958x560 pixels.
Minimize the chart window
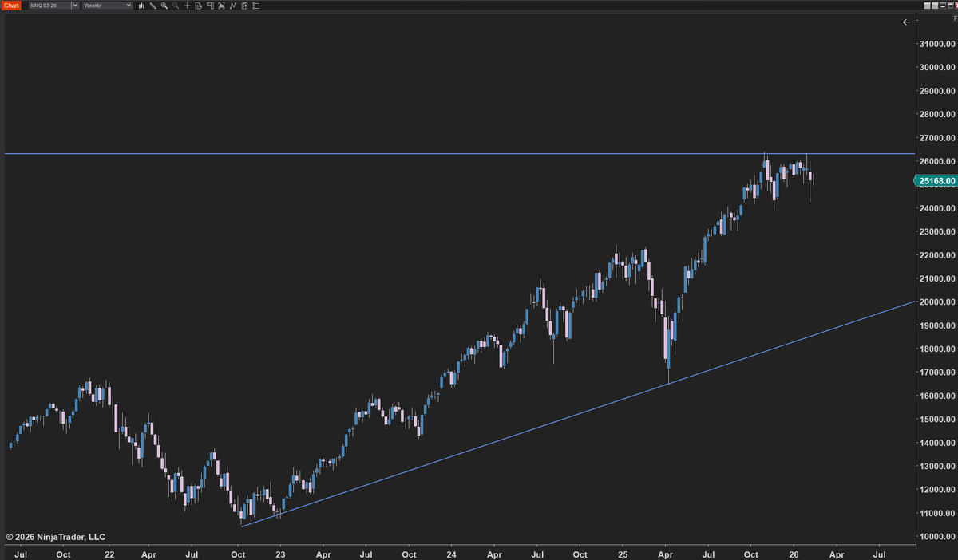click(943, 6)
